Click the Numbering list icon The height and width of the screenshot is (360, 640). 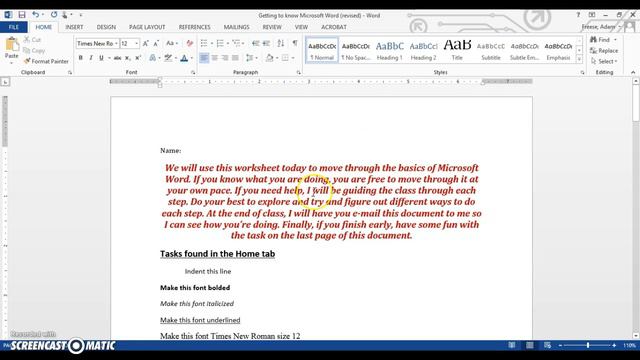220,43
